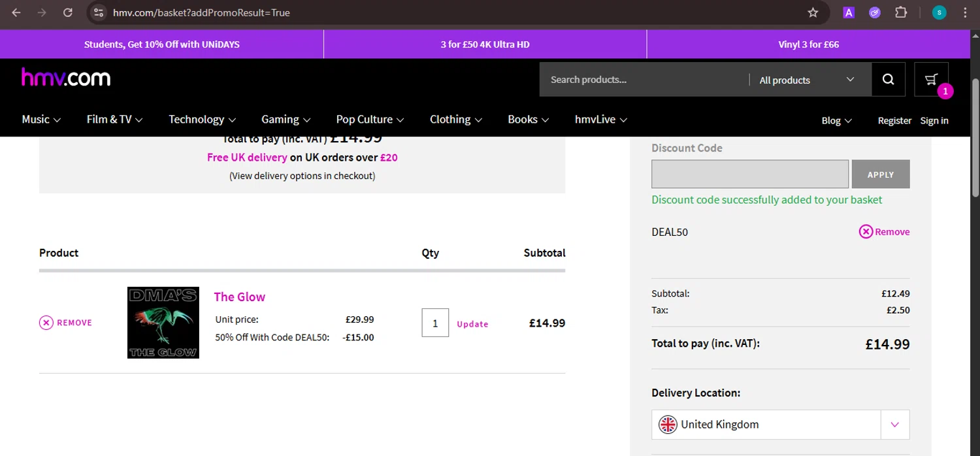Open The Glow album cover thumbnail

163,323
